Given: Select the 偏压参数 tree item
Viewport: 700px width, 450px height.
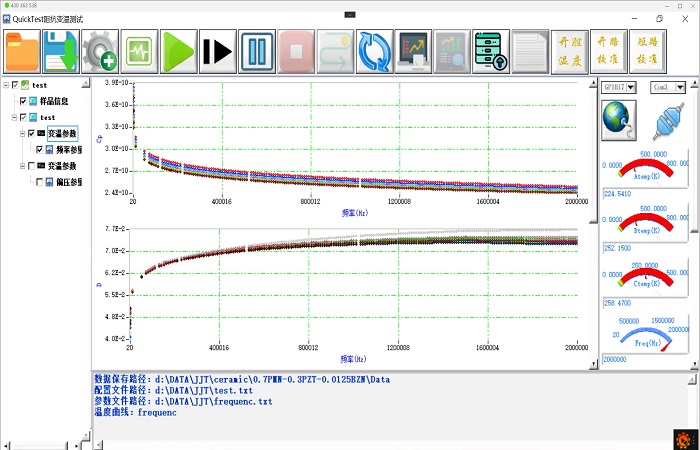Looking at the screenshot, I should [x=69, y=182].
